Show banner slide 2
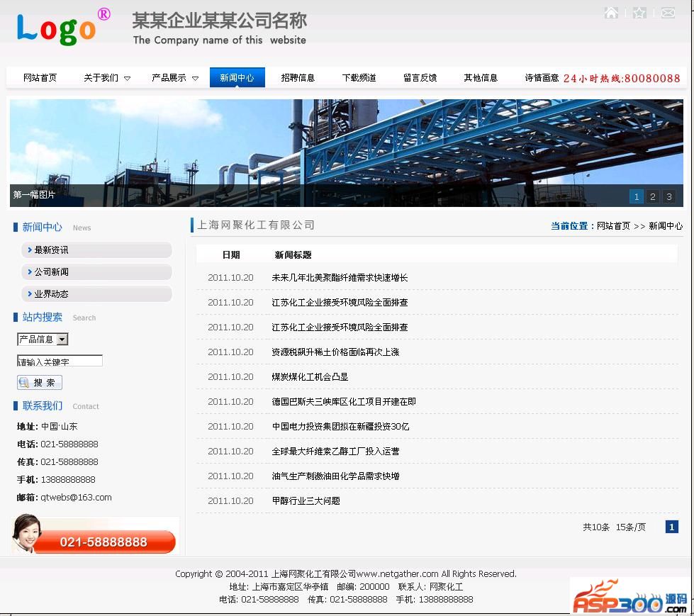694x616 pixels. coord(653,196)
